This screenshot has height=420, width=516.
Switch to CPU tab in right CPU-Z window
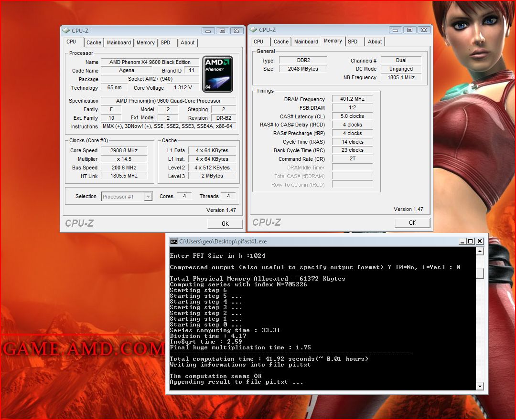(x=258, y=42)
